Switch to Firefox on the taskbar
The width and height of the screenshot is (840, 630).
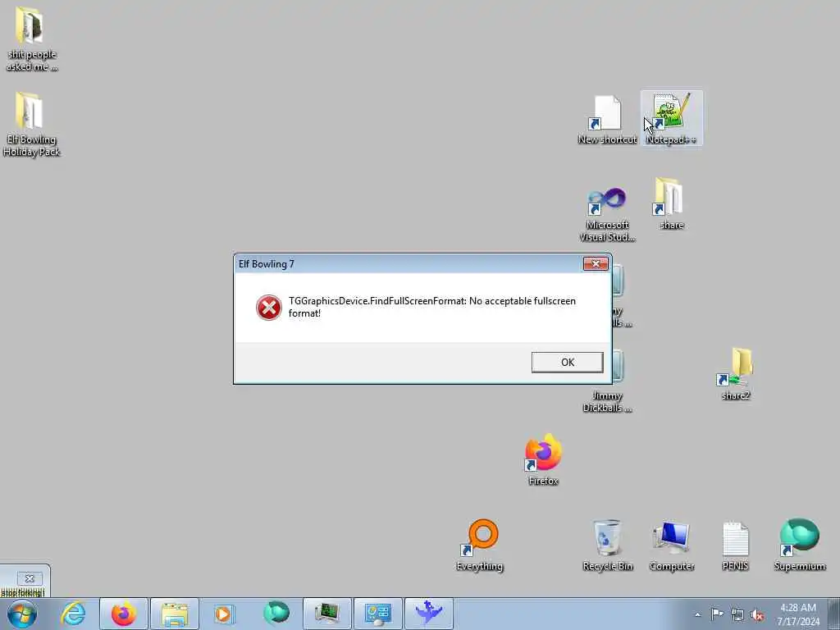[x=123, y=614]
